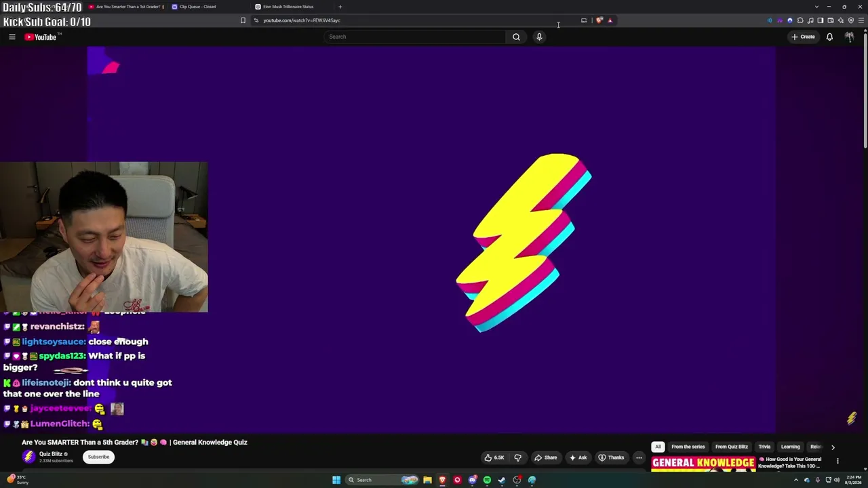
Task: Select the All filter chip
Action: pos(658,447)
